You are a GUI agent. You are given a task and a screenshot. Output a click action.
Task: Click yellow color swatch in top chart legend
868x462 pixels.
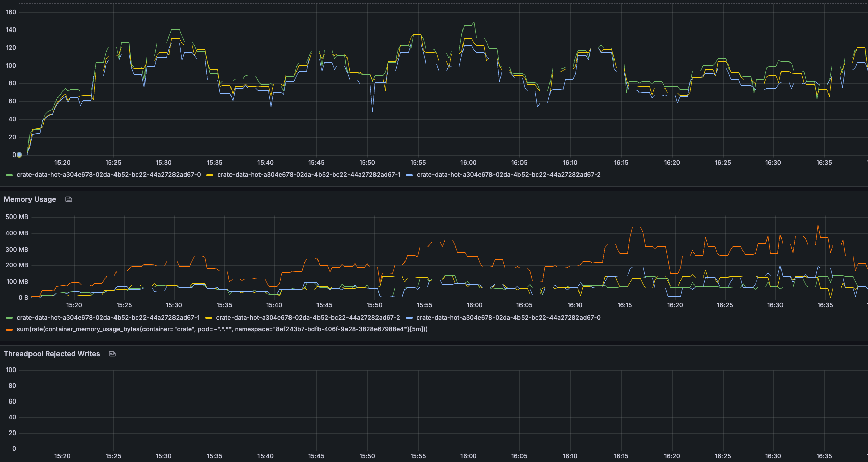[x=210, y=175]
